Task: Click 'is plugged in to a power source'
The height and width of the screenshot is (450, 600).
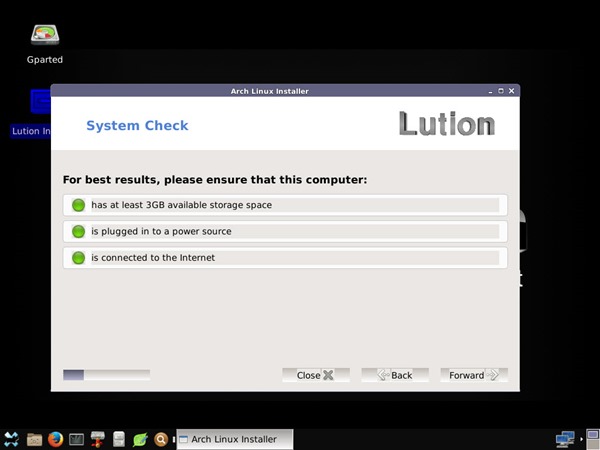Action: coord(161,232)
